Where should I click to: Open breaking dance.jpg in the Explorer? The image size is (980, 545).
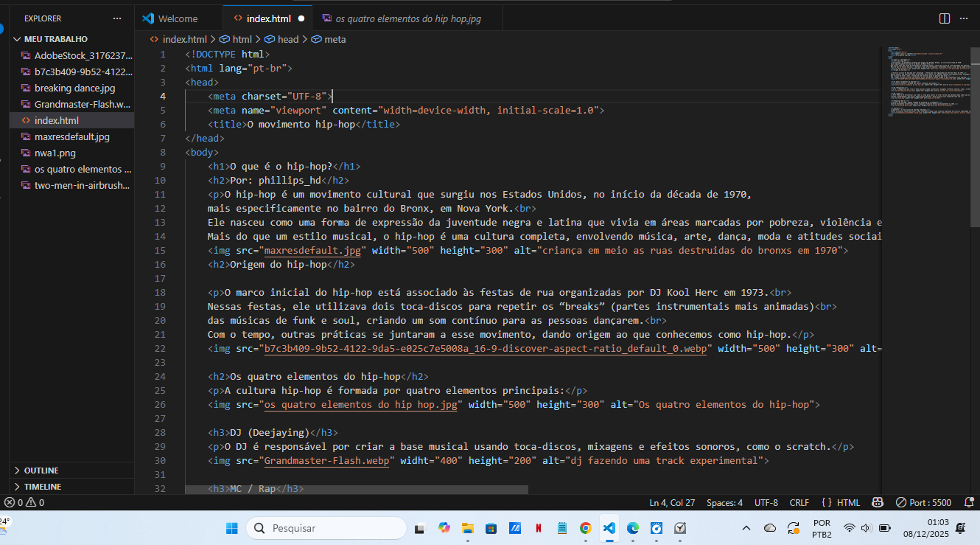pos(74,88)
